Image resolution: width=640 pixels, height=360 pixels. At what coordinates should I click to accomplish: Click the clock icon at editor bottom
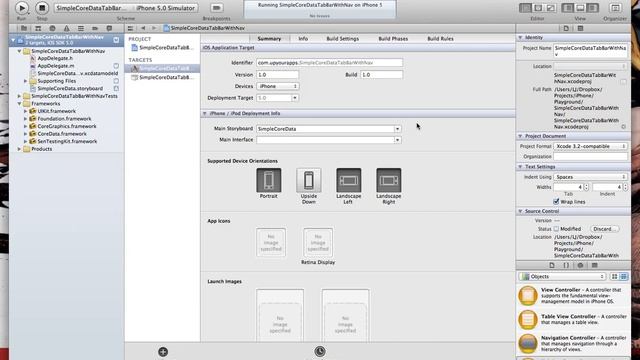[320, 351]
